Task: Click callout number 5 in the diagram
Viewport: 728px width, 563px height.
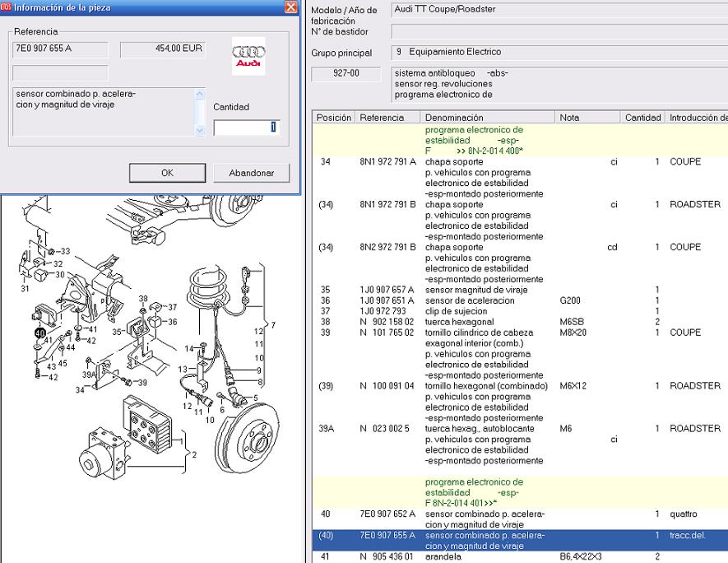Action: 255,398
